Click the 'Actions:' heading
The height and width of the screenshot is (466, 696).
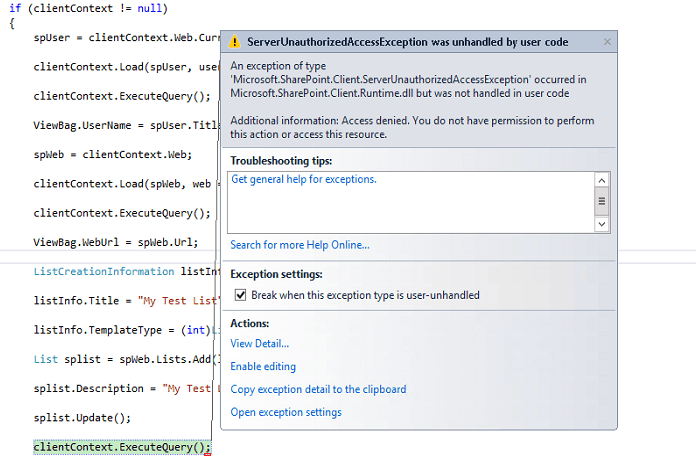click(249, 324)
